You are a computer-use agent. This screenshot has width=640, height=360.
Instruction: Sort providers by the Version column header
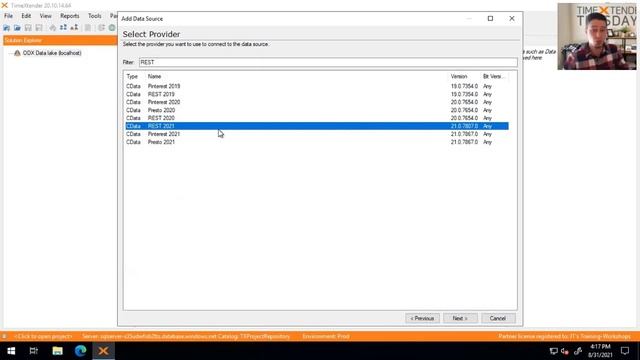pos(459,76)
